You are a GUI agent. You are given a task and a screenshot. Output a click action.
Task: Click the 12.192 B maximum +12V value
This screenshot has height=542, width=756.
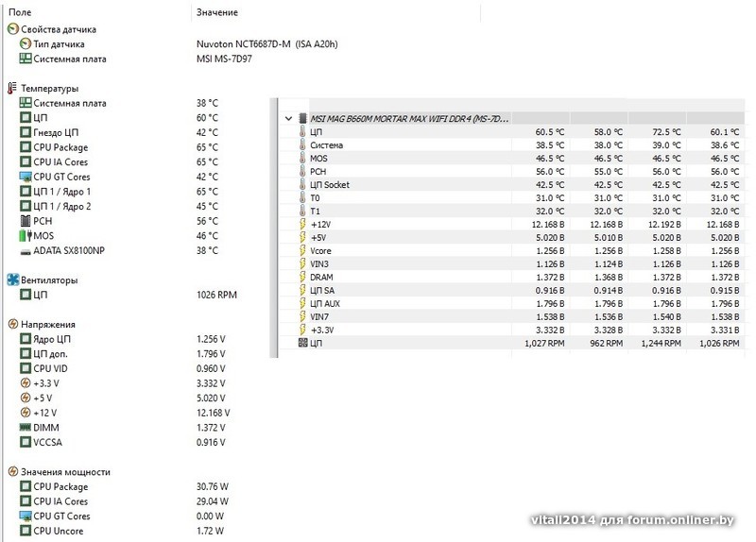(x=664, y=224)
